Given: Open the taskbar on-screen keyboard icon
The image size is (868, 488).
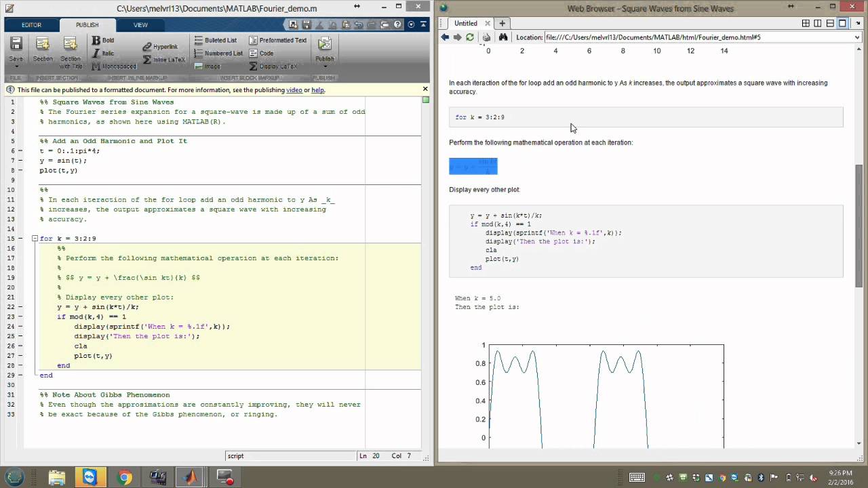Looking at the screenshot, I should click(x=636, y=477).
